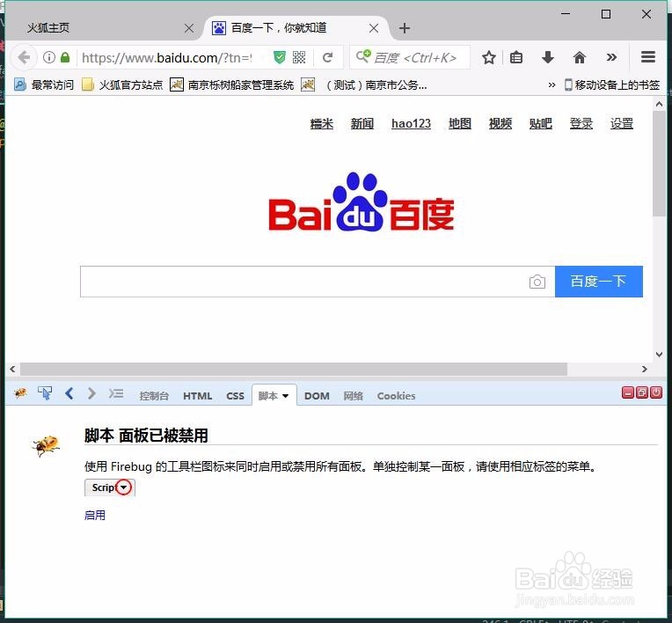This screenshot has width=672, height=623.
Task: Minimize the Firebug panel
Action: [628, 392]
